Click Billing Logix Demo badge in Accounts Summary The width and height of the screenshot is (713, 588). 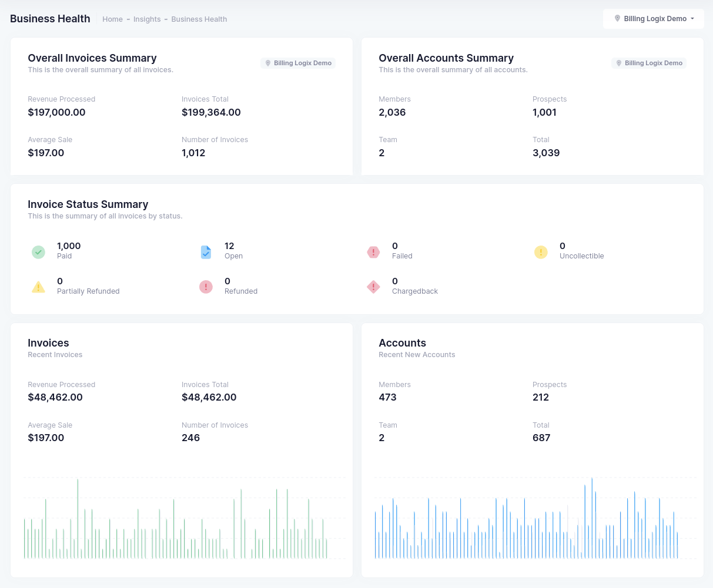[x=649, y=63]
